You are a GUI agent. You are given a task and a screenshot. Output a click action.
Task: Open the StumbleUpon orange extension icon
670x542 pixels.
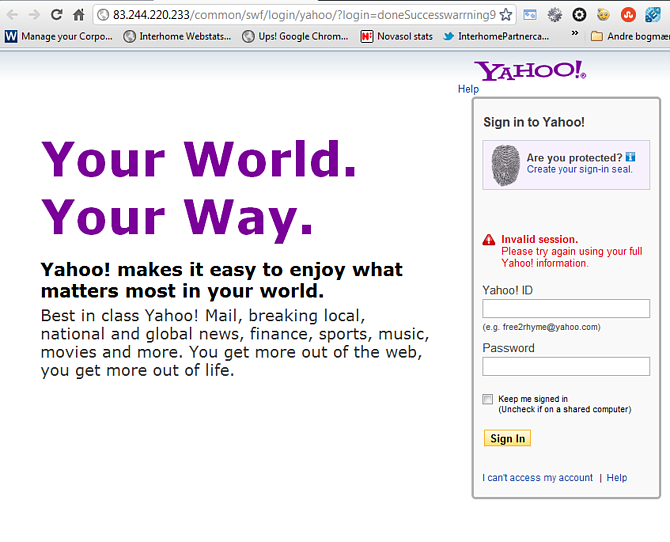[628, 15]
